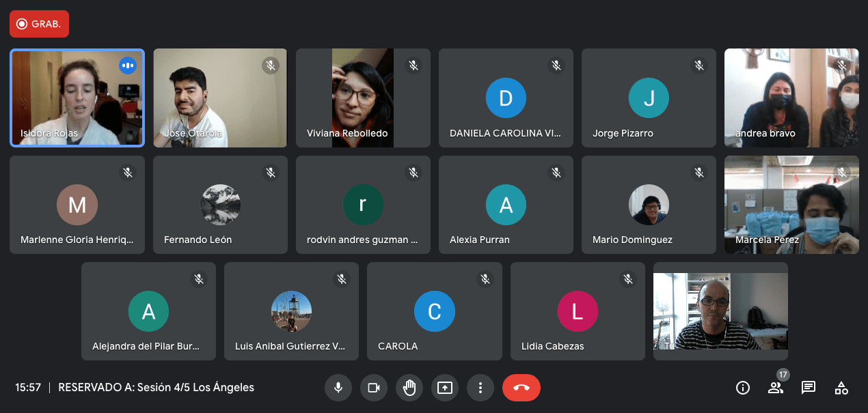
Task: Select Isidora Rojas video tile
Action: 77,98
